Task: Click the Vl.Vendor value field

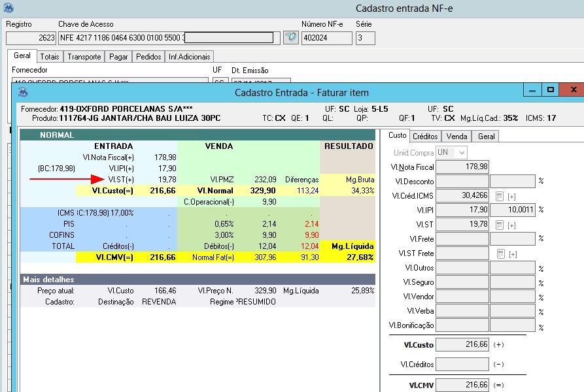Action: click(462, 297)
